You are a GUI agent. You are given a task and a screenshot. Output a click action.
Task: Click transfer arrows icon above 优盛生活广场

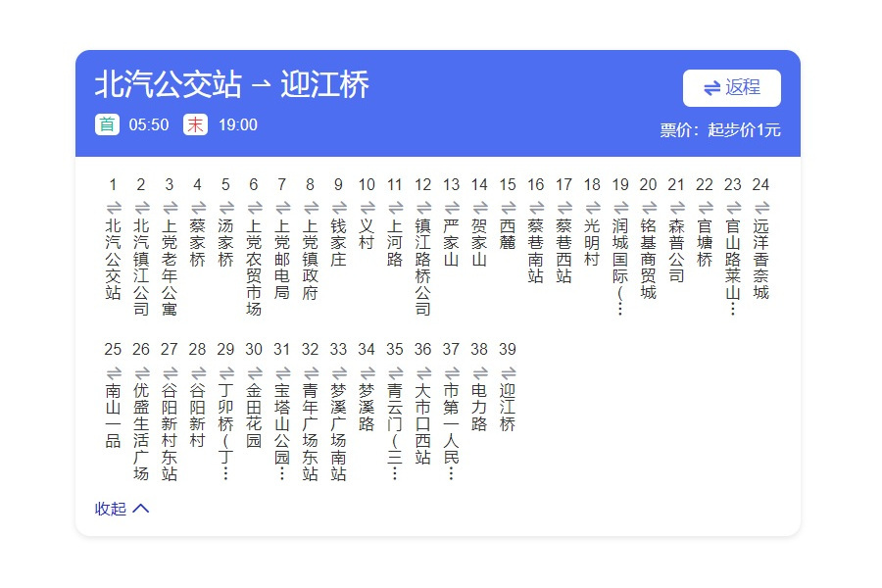pyautogui.click(x=142, y=373)
